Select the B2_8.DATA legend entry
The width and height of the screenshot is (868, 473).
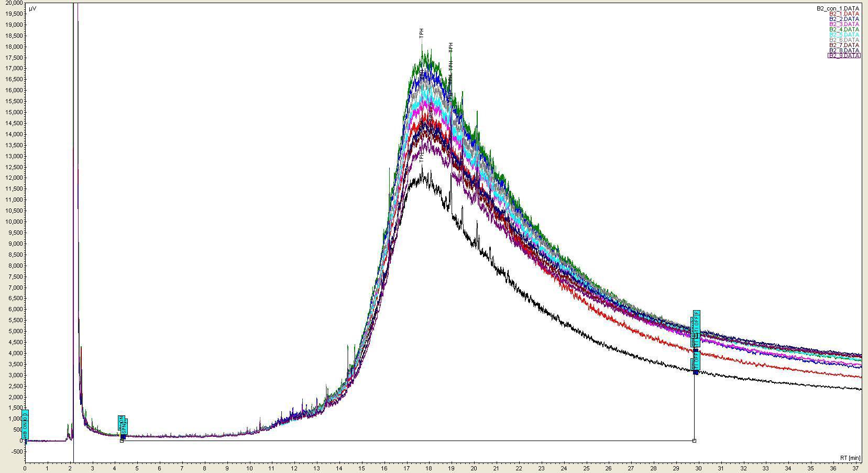[x=844, y=50]
